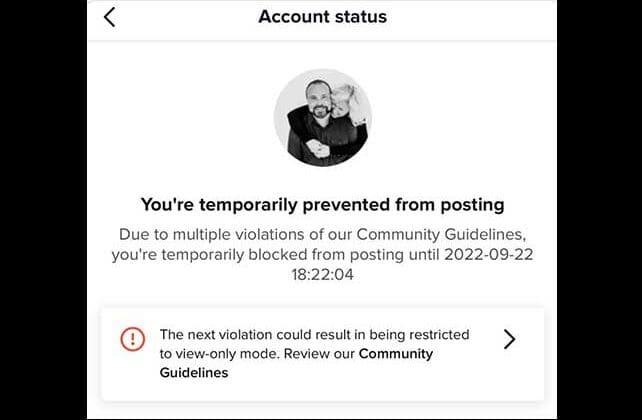The height and width of the screenshot is (420, 642).
Task: Click 'The next violation could result' text
Action: point(255,334)
